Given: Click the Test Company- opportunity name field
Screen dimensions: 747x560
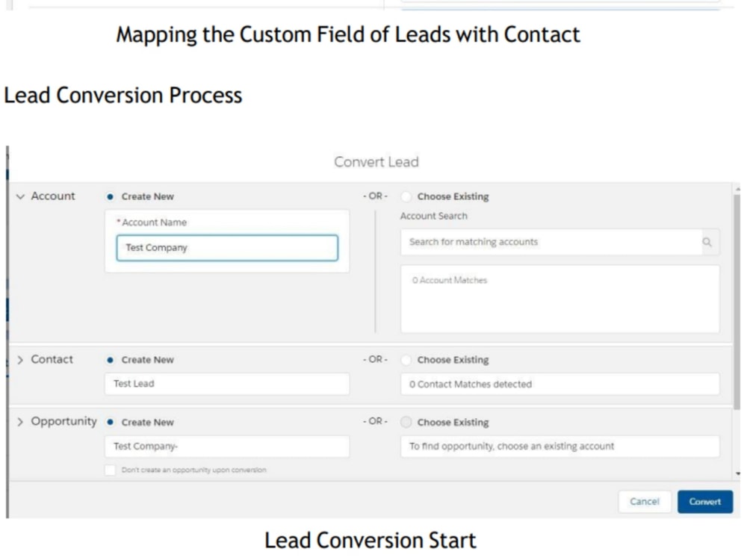Looking at the screenshot, I should (x=226, y=447).
